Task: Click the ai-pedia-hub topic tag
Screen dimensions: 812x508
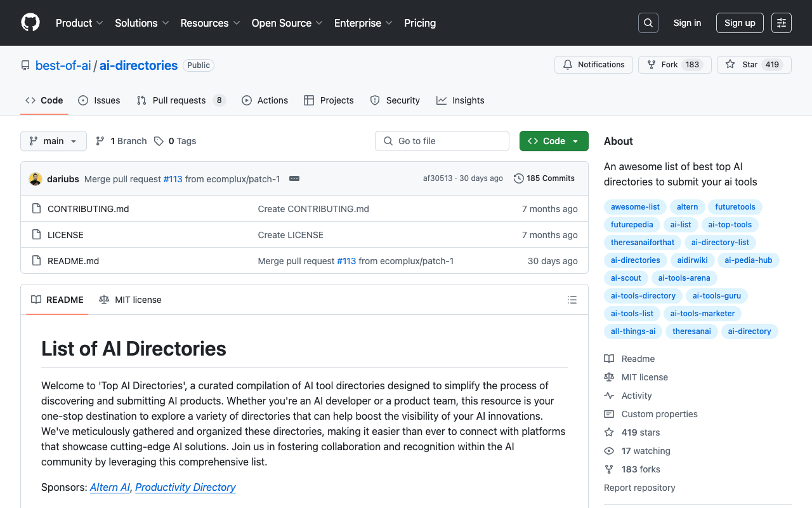Action: 749,260
